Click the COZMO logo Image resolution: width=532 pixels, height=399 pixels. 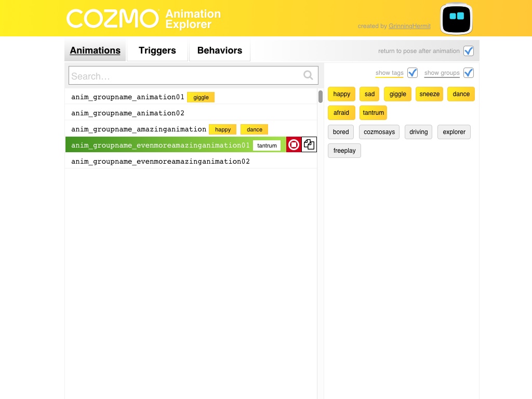click(112, 19)
